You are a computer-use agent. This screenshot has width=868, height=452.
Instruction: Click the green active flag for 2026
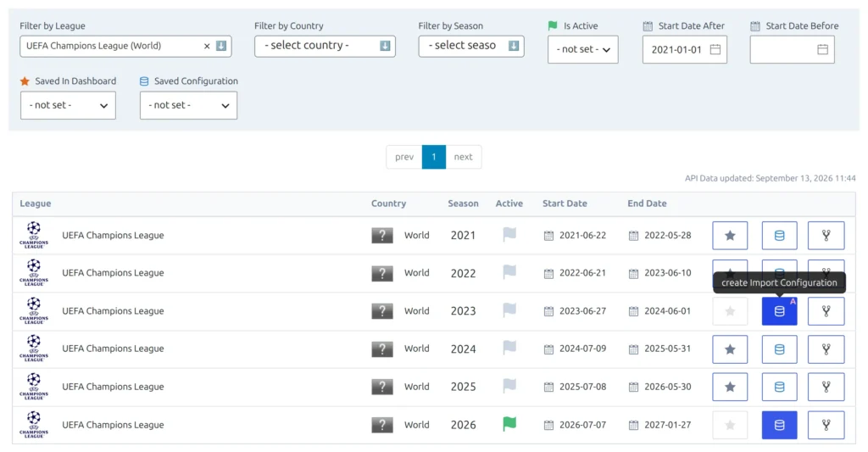[509, 424]
